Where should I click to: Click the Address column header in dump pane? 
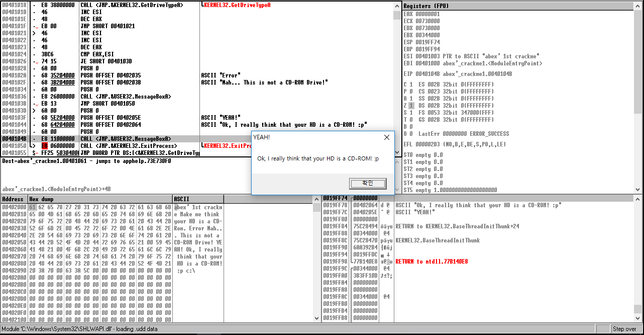click(x=14, y=199)
